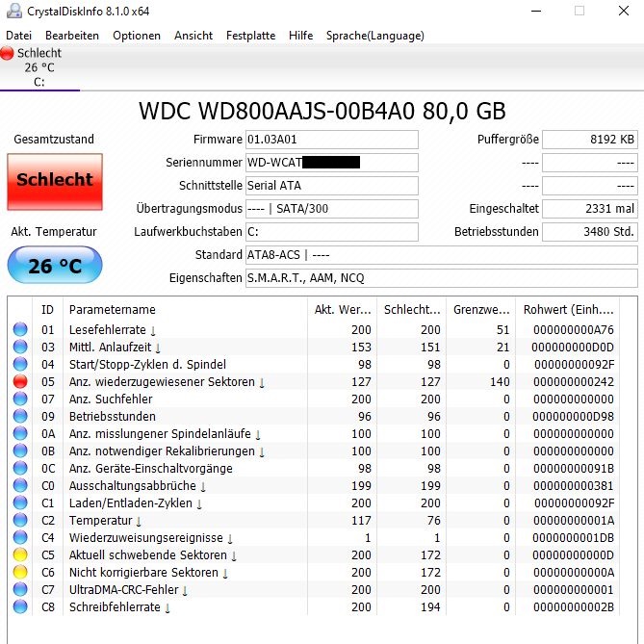This screenshot has height=644, width=644.
Task: Click the blue status icon for Mittl. Anlaufzeit
Action: coord(20,347)
